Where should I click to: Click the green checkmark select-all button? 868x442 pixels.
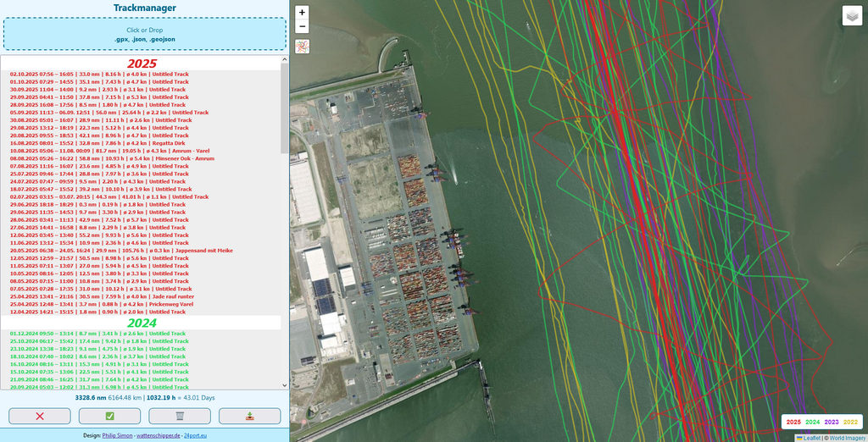point(109,416)
